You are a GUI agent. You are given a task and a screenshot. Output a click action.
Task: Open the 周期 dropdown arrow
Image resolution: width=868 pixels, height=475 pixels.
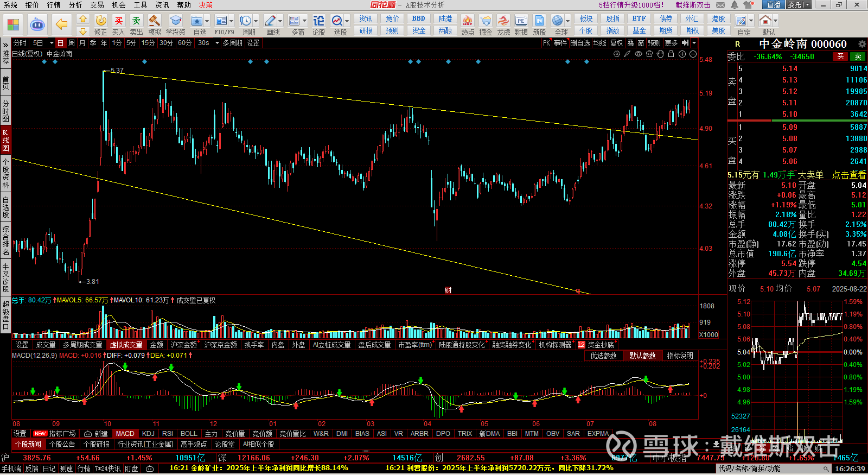[x=256, y=21]
